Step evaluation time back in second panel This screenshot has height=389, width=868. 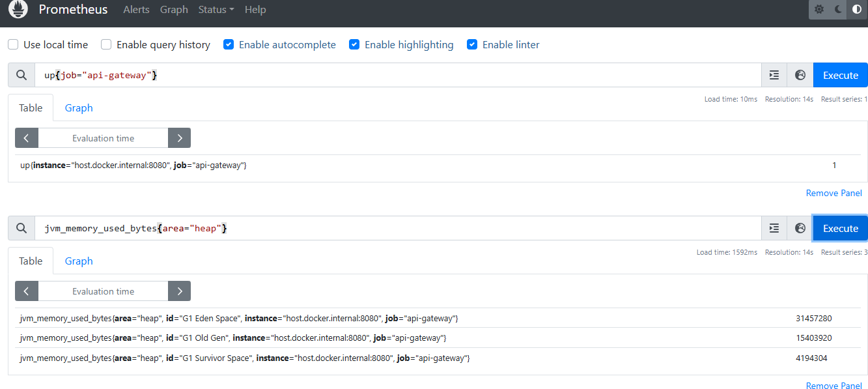pos(27,291)
